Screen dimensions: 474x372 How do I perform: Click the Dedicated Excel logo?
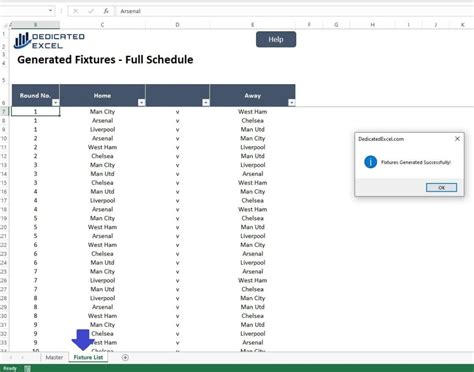tap(49, 41)
